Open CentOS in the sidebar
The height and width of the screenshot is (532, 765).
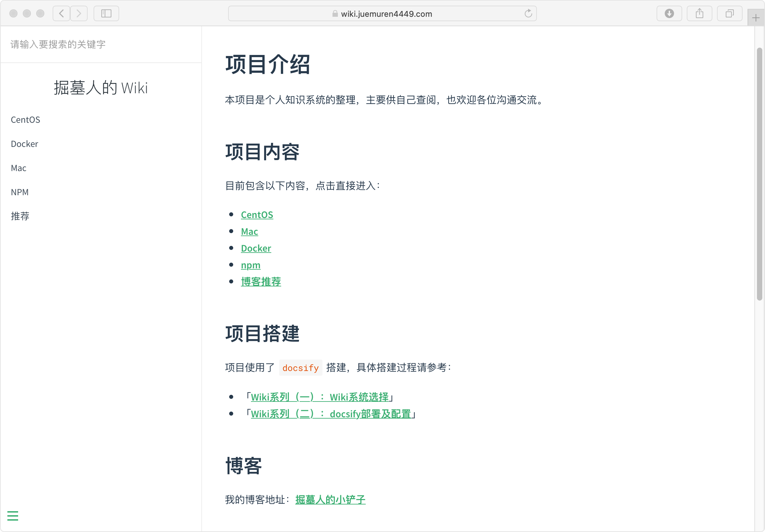pos(25,120)
